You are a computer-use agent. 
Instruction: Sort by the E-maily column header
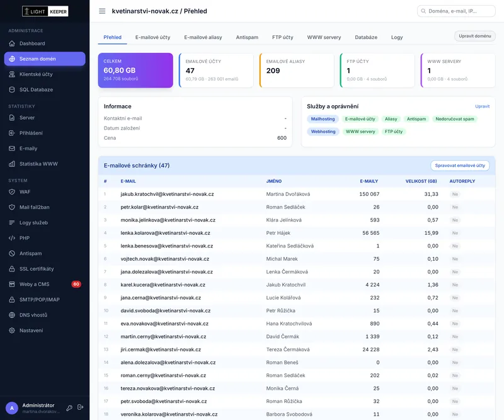(369, 181)
